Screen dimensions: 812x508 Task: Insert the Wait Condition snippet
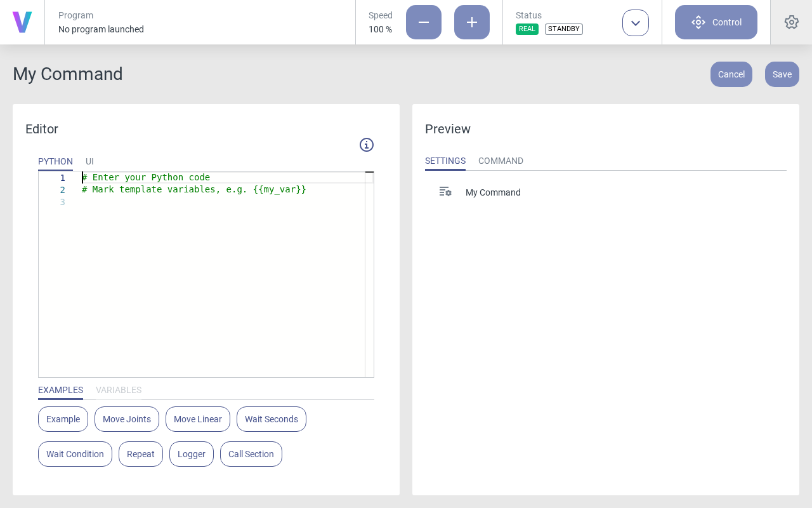pyautogui.click(x=75, y=454)
